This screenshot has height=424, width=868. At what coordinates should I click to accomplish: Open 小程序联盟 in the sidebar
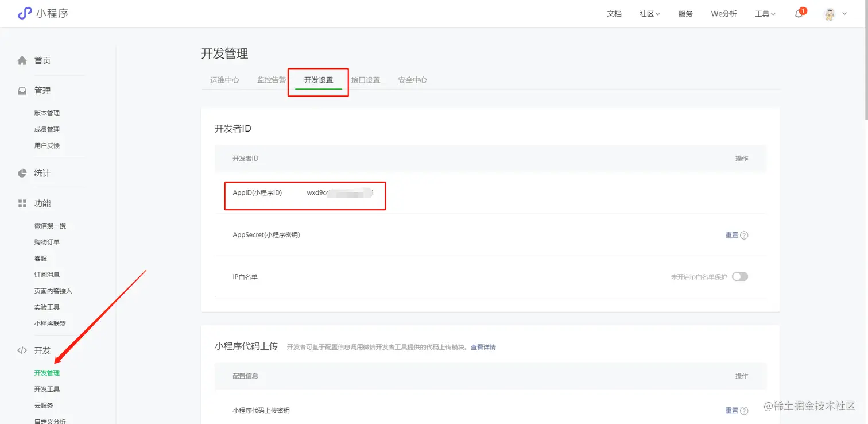[x=51, y=323]
